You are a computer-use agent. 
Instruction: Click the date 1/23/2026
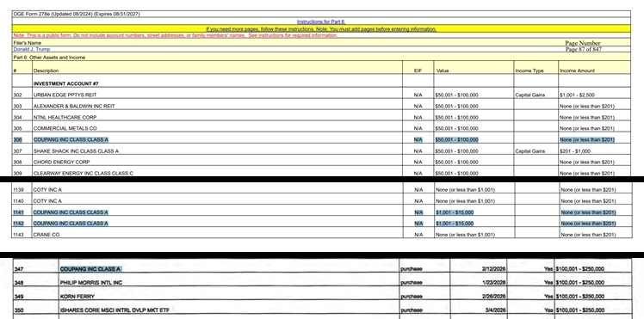click(494, 283)
